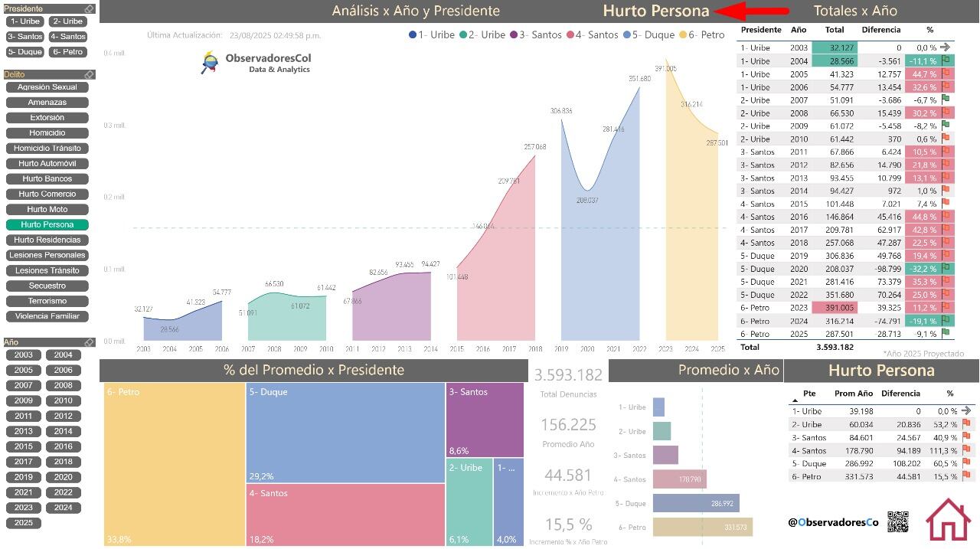
Task: Click the home icon in bottom corner
Action: pos(948,520)
